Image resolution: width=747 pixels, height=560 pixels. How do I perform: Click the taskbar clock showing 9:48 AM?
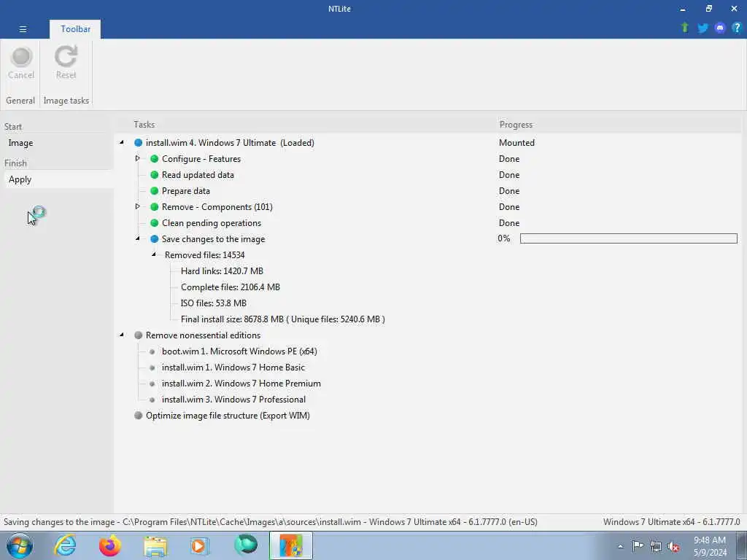(710, 546)
